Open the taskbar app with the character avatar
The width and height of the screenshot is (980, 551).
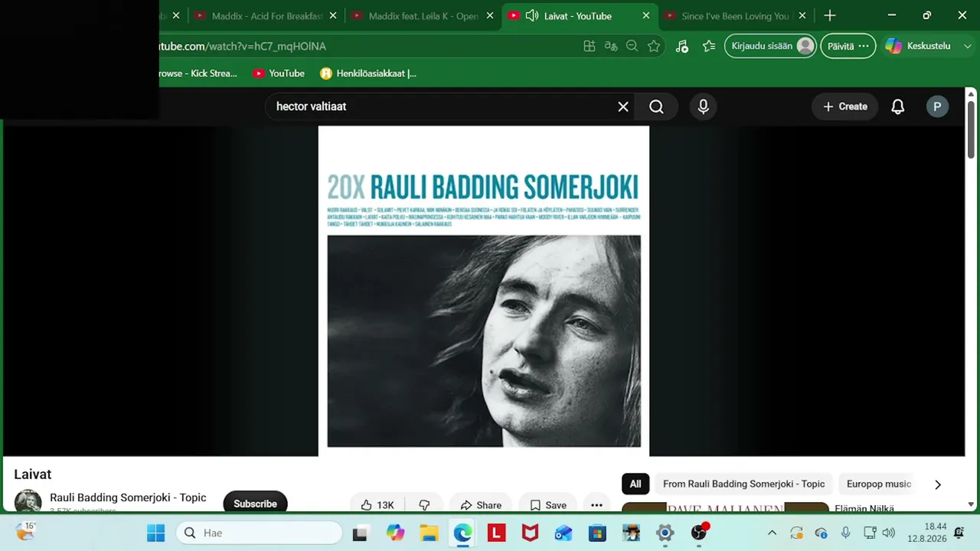click(x=631, y=533)
